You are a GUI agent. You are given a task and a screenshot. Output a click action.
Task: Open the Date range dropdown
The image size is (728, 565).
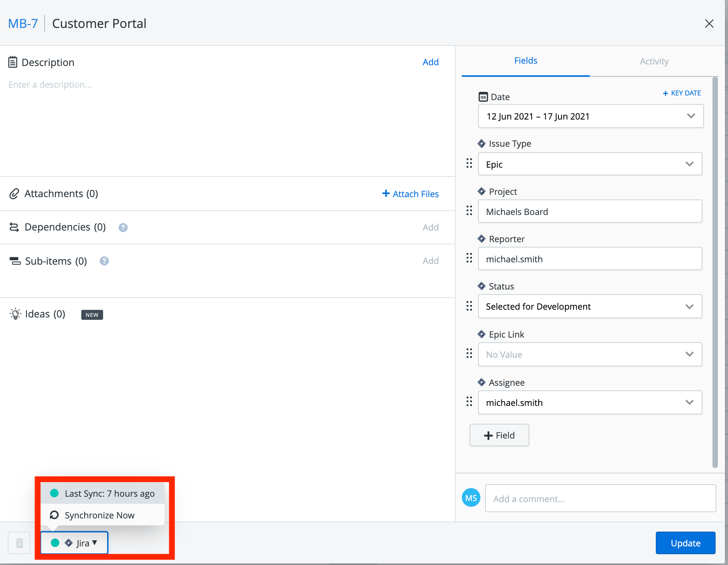pos(590,116)
